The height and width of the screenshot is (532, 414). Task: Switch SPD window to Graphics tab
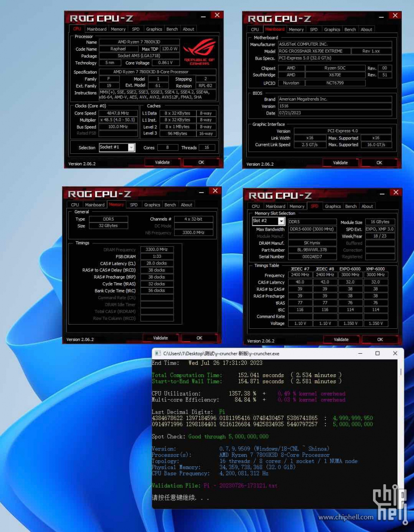click(x=333, y=206)
